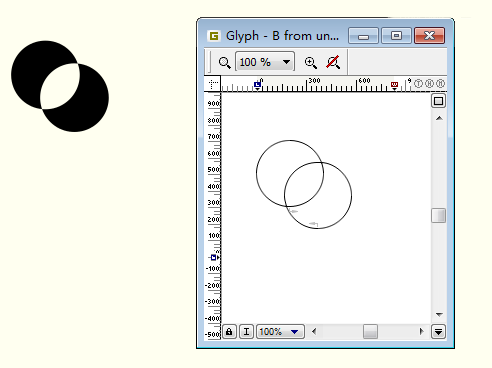Open the bottom 100% zoom dropdown
492x368 pixels.
point(280,332)
